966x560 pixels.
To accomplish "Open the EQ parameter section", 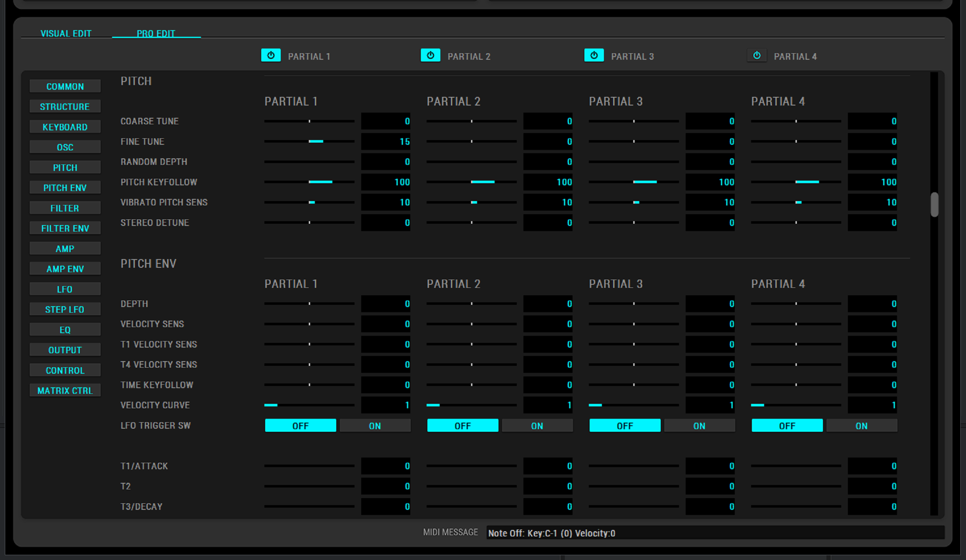I will click(x=65, y=330).
